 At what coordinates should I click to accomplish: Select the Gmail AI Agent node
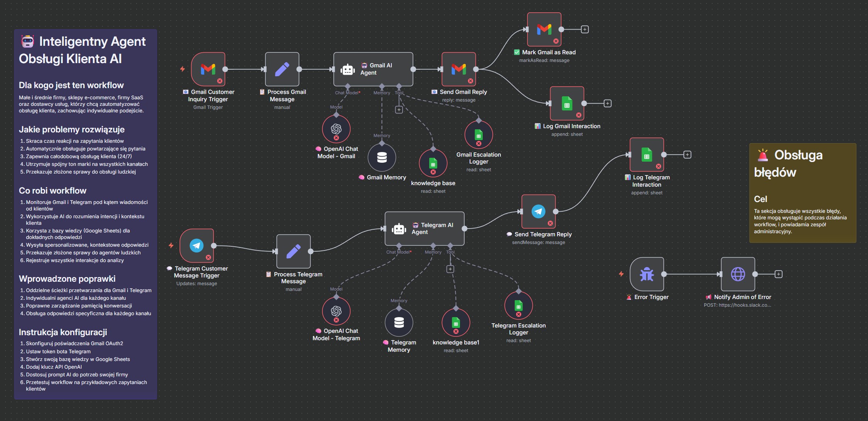[373, 69]
